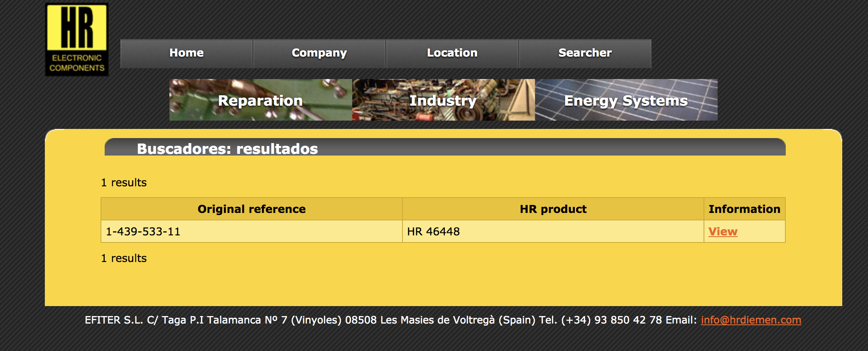Viewport: 868px width, 351px height.
Task: Open the View link for HR 46448
Action: [723, 232]
